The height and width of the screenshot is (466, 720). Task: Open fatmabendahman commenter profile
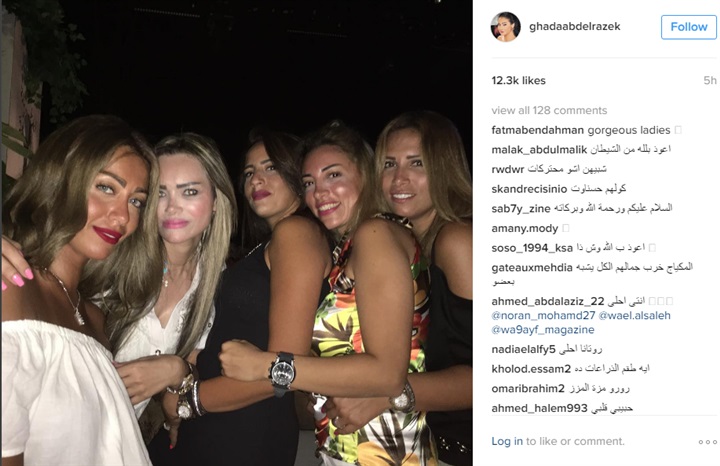[537, 130]
